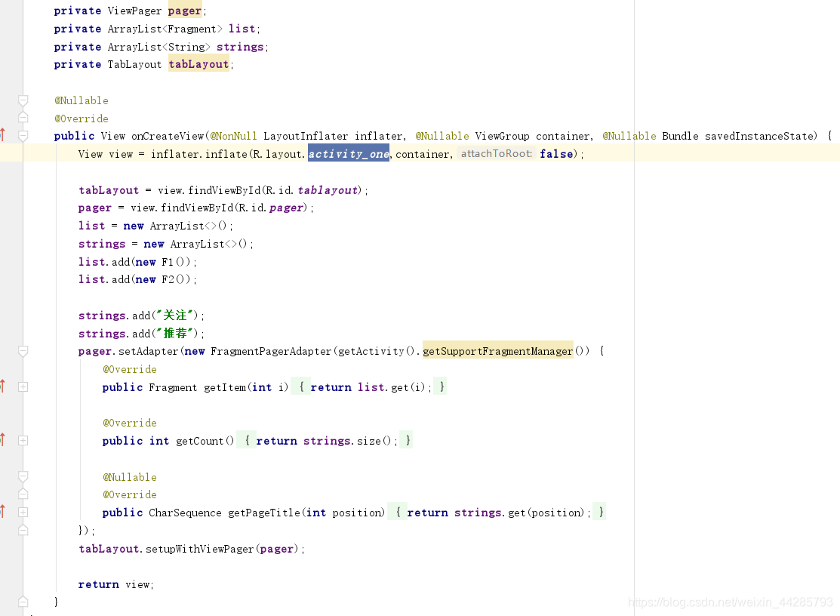Click folded body '{ return list.get(i); }'

(369, 387)
